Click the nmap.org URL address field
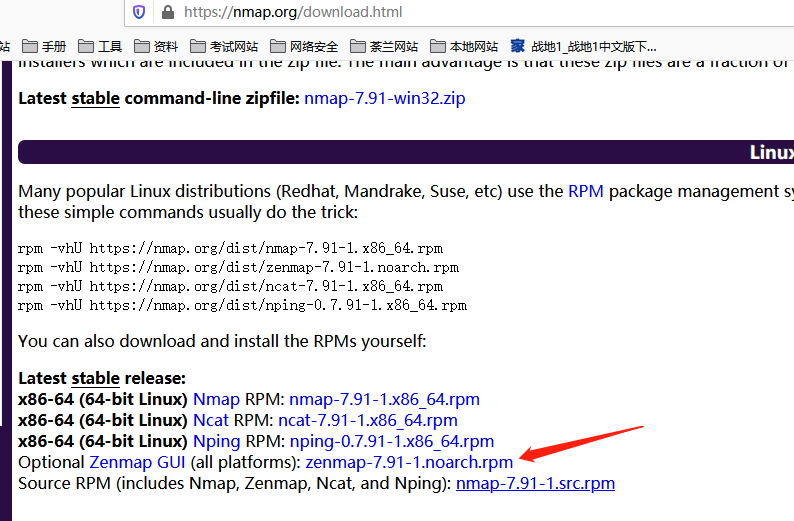The width and height of the screenshot is (794, 521). coord(459,12)
